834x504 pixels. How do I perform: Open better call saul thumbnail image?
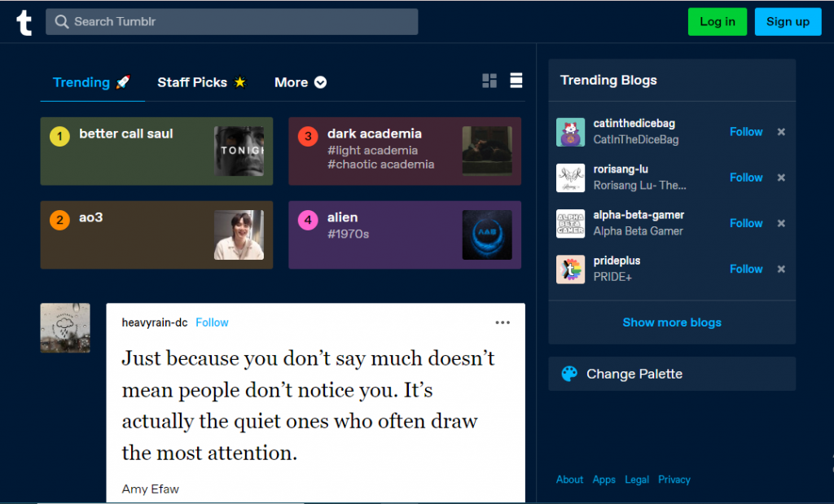point(239,151)
